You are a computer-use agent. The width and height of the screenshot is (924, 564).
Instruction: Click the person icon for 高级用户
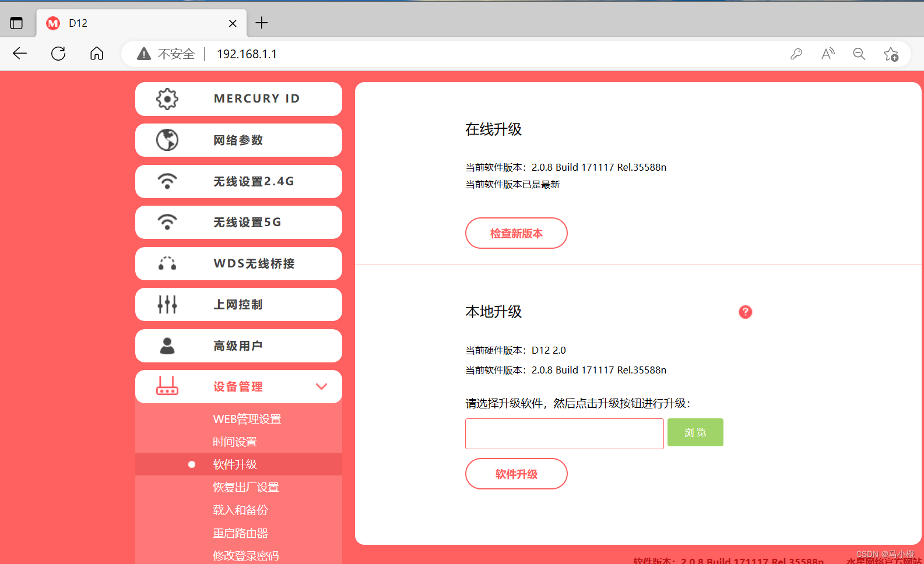(167, 346)
